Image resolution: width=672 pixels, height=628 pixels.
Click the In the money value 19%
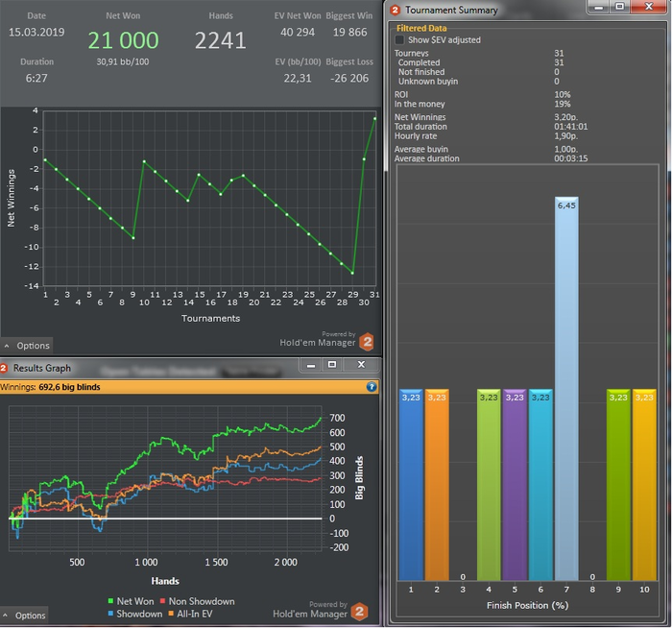[562, 104]
